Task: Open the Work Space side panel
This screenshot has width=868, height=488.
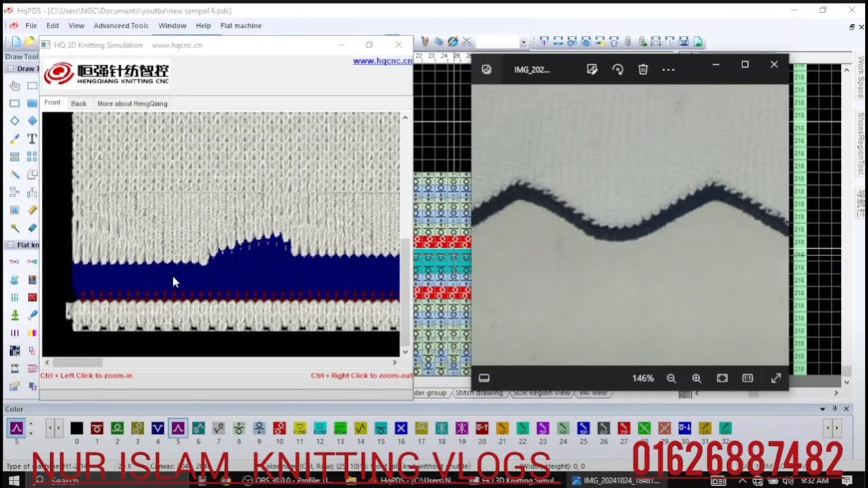Action: pyautogui.click(x=861, y=77)
